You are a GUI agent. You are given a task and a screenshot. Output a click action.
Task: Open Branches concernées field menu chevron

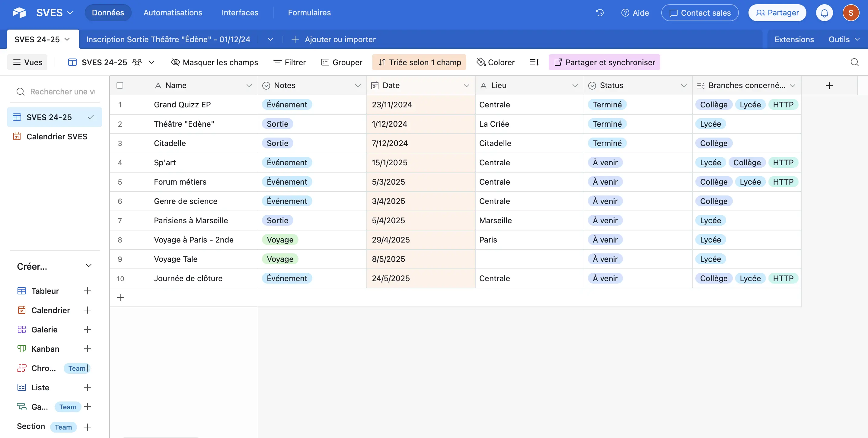tap(793, 85)
